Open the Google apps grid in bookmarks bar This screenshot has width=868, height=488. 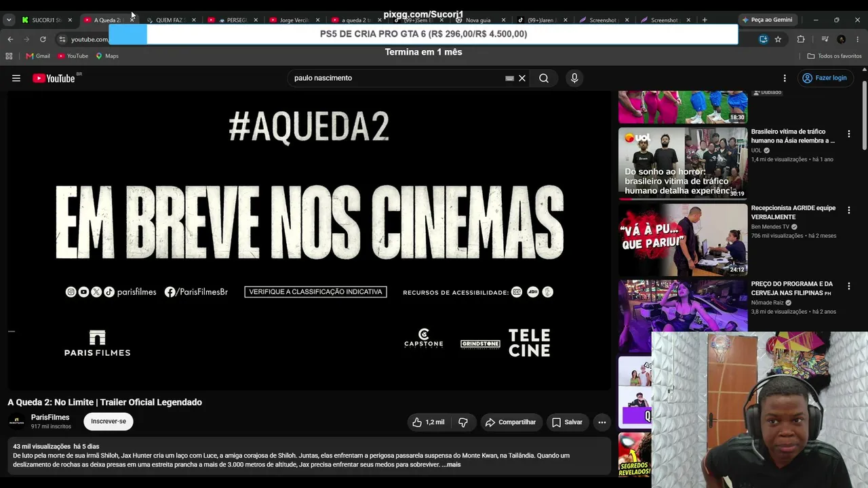pyautogui.click(x=9, y=56)
